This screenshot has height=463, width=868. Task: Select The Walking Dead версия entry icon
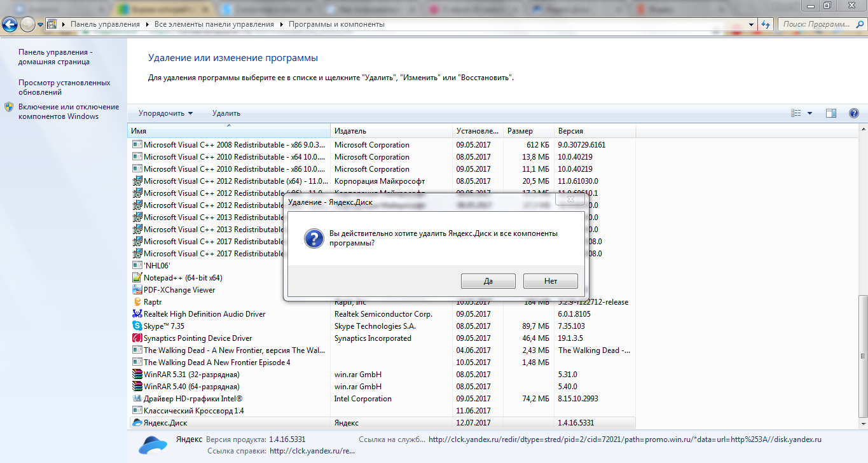[x=137, y=350]
